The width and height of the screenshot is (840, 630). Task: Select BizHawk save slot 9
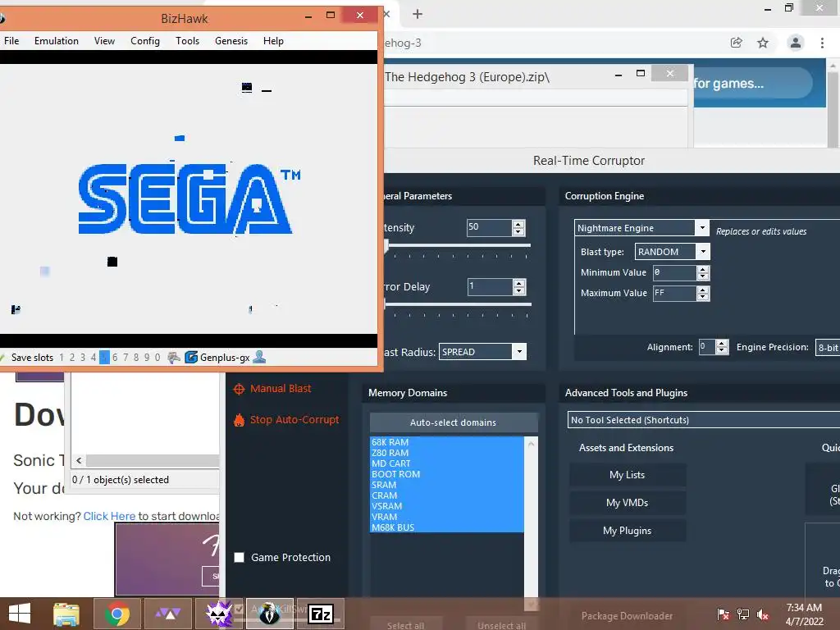click(147, 358)
